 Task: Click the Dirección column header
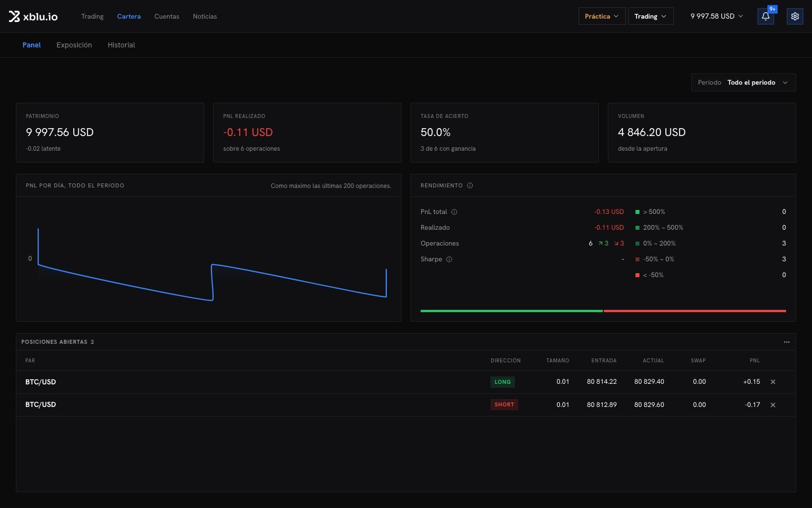(x=506, y=361)
